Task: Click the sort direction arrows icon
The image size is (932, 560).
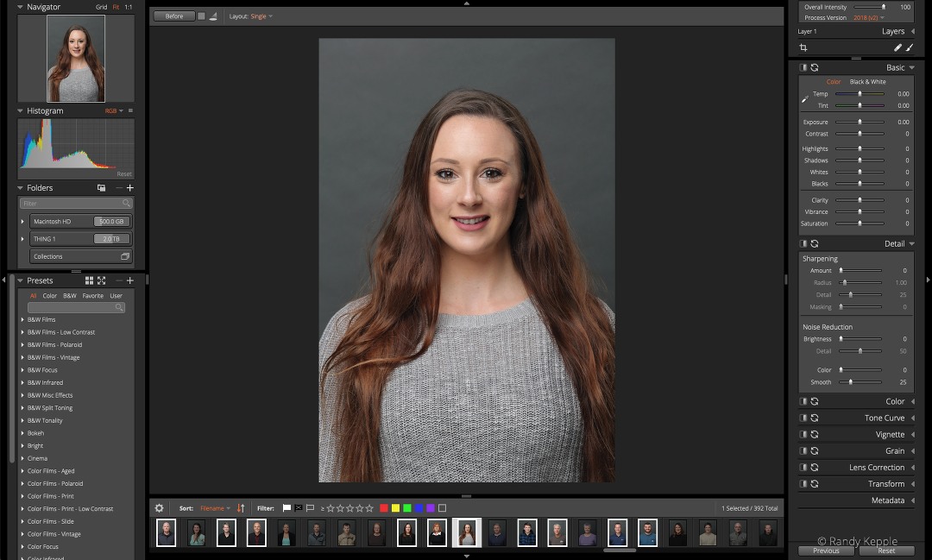Action: pyautogui.click(x=241, y=508)
